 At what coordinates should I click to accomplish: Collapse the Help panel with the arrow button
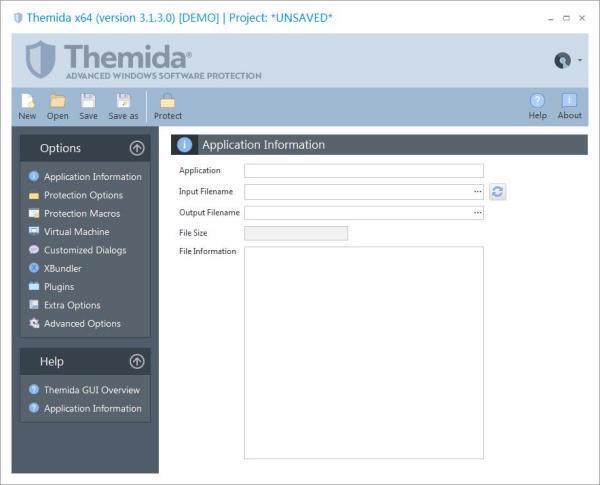tap(137, 361)
